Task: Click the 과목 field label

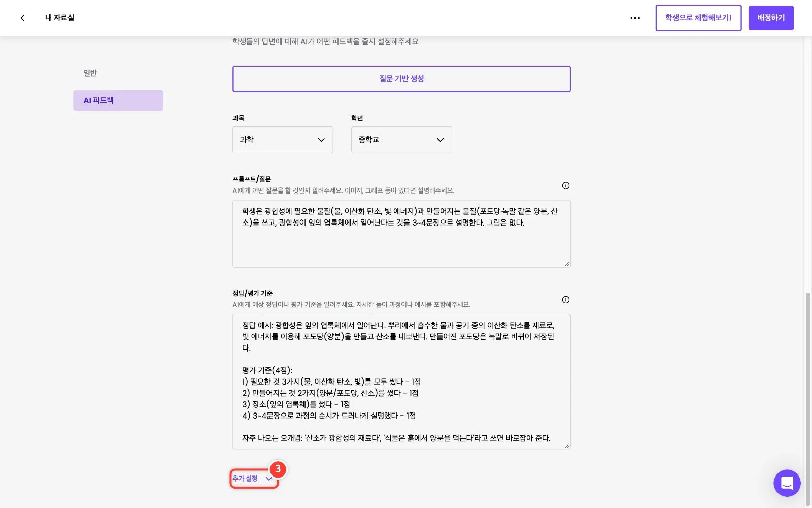Action: [238, 118]
